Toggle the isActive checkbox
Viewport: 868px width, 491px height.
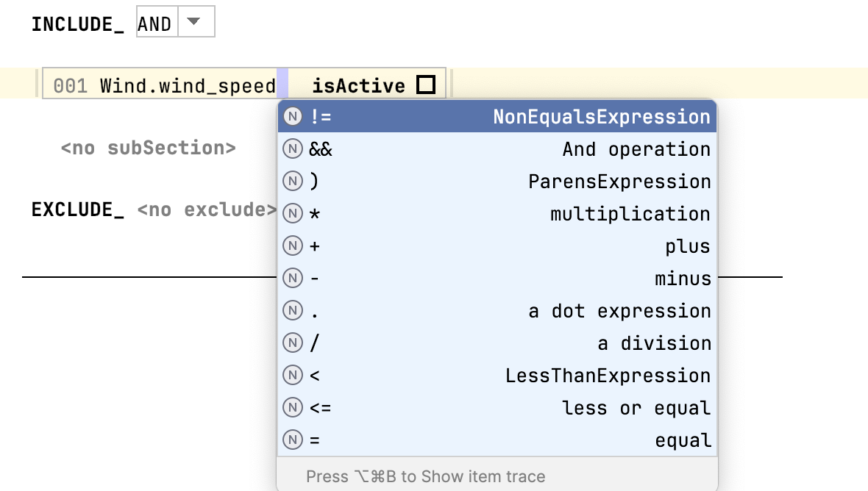(x=425, y=85)
